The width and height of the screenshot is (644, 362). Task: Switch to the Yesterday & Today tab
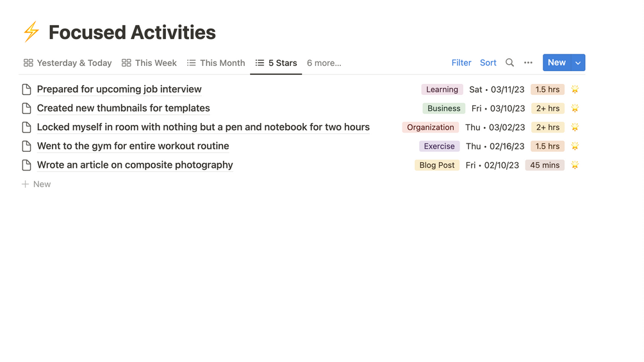(x=67, y=63)
